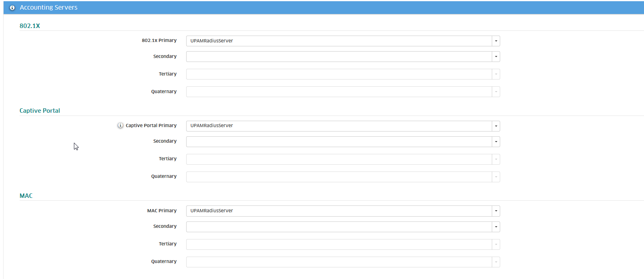Click the Accounting Servers panel header

click(x=49, y=8)
